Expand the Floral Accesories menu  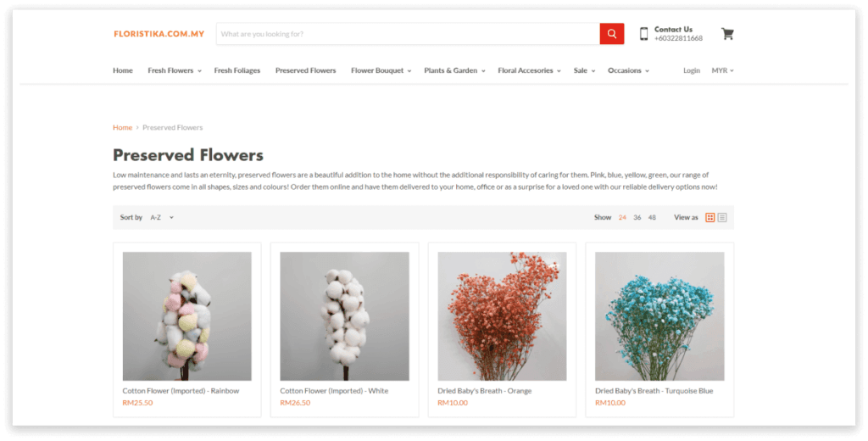click(529, 70)
